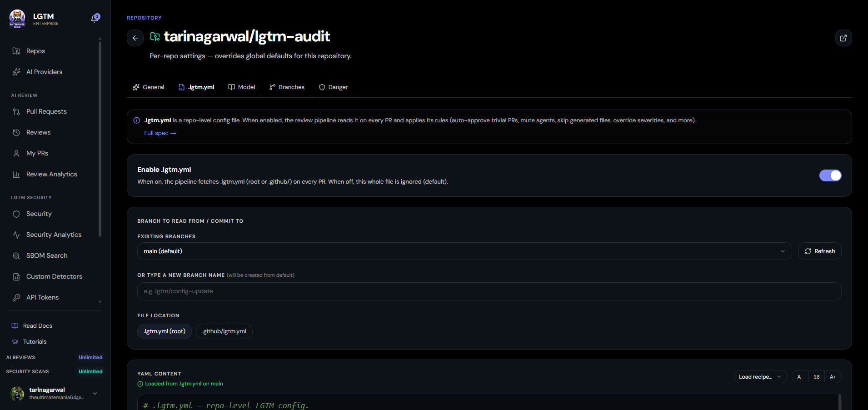This screenshot has height=410, width=868.
Task: Open repository in external link icon
Action: pos(843,38)
